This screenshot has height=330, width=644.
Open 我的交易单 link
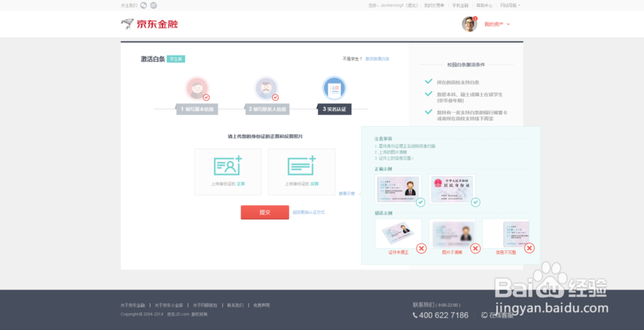434,5
